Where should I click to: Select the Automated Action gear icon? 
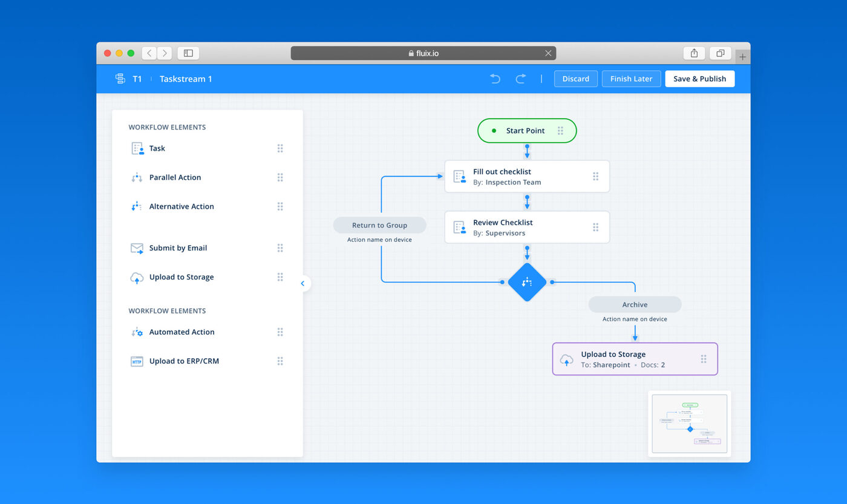click(x=136, y=332)
